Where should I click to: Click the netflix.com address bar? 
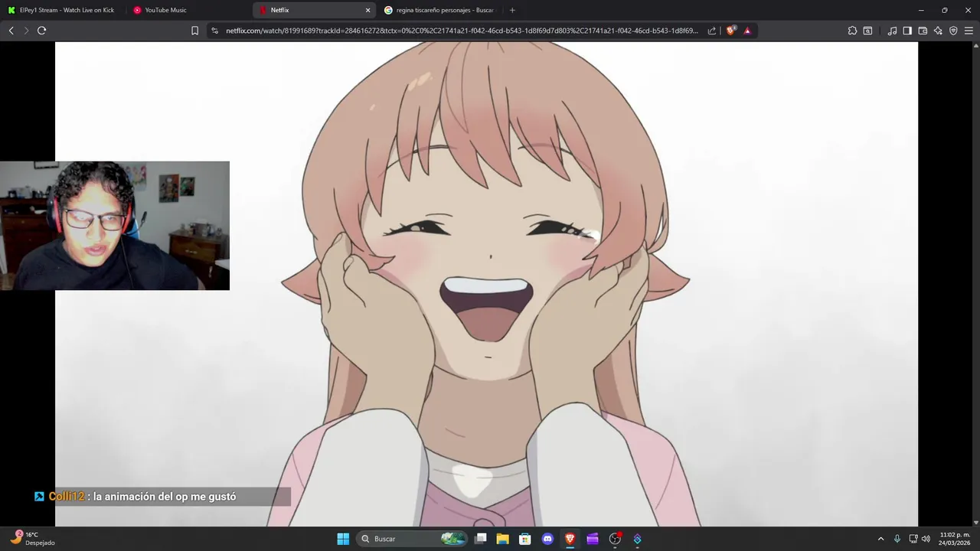pos(462,31)
